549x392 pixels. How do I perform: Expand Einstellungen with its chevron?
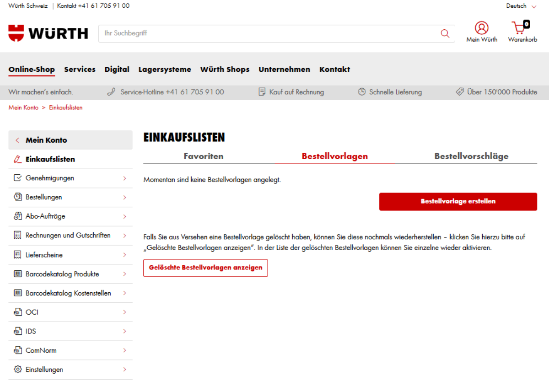click(124, 370)
